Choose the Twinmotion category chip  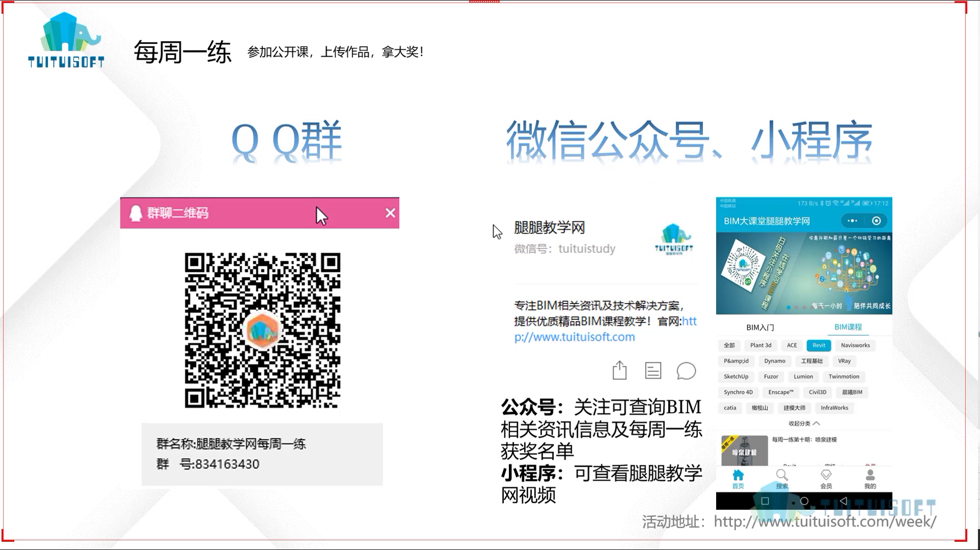pyautogui.click(x=844, y=377)
